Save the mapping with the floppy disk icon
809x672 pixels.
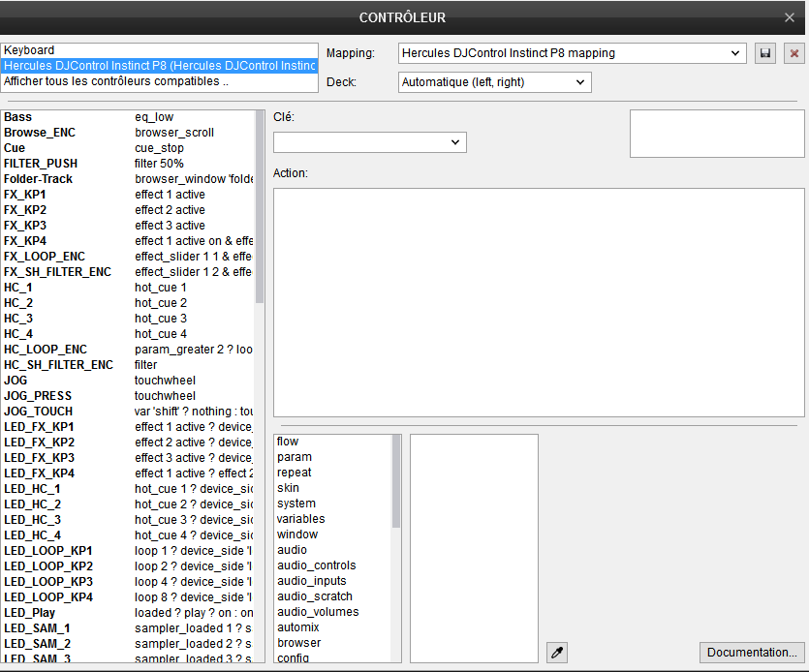765,53
